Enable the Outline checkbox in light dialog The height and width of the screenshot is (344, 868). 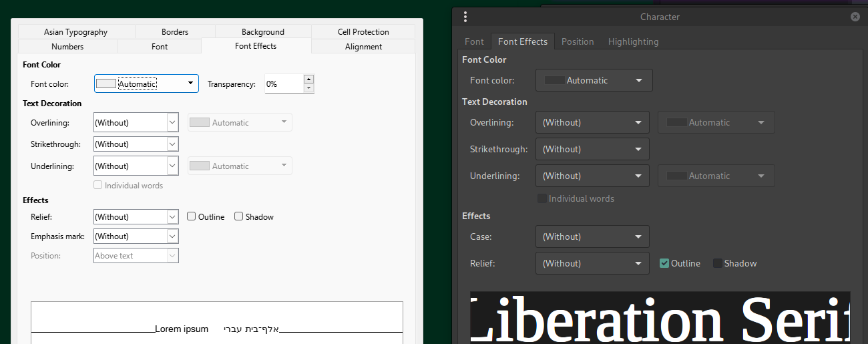point(192,216)
